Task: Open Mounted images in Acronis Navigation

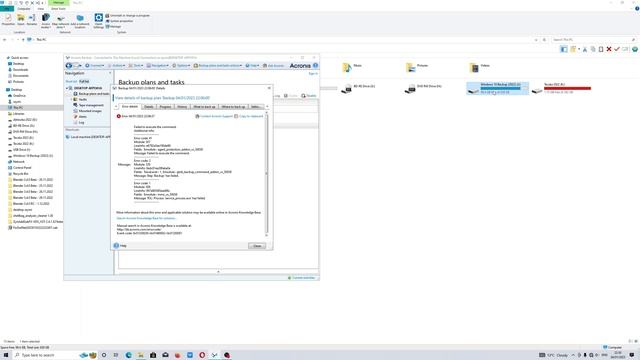Action: point(88,111)
